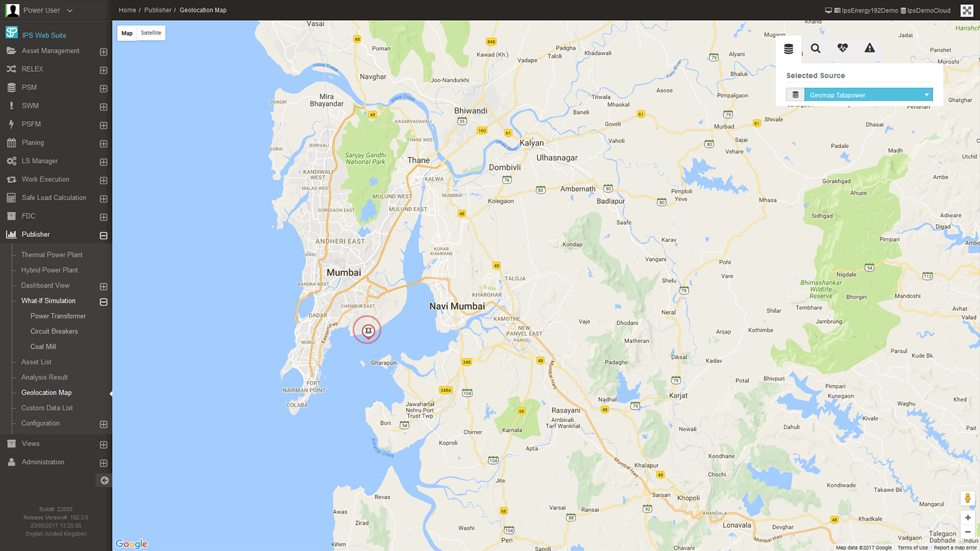Image resolution: width=980 pixels, height=551 pixels.
Task: Go to Home breadcrumb link
Action: pos(127,10)
